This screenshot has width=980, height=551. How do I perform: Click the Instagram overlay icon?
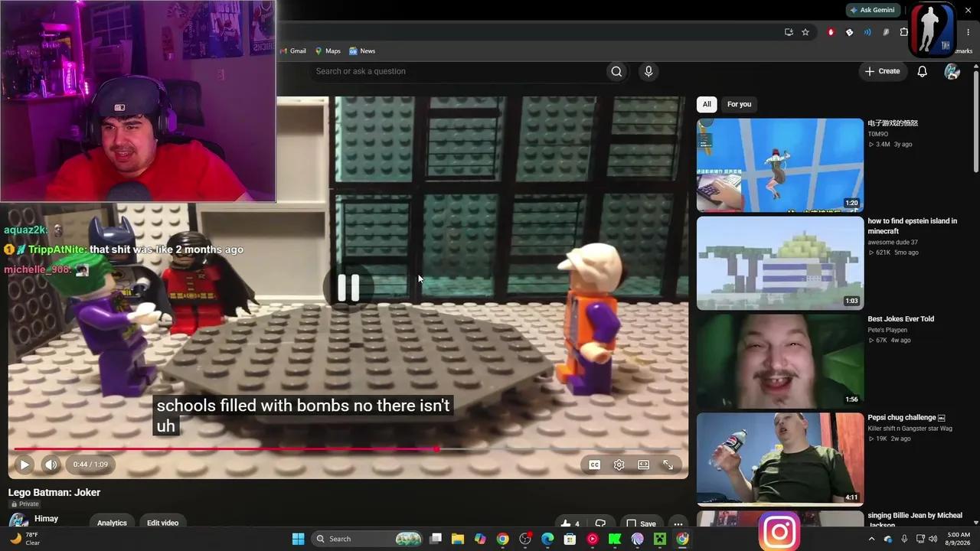click(x=779, y=531)
